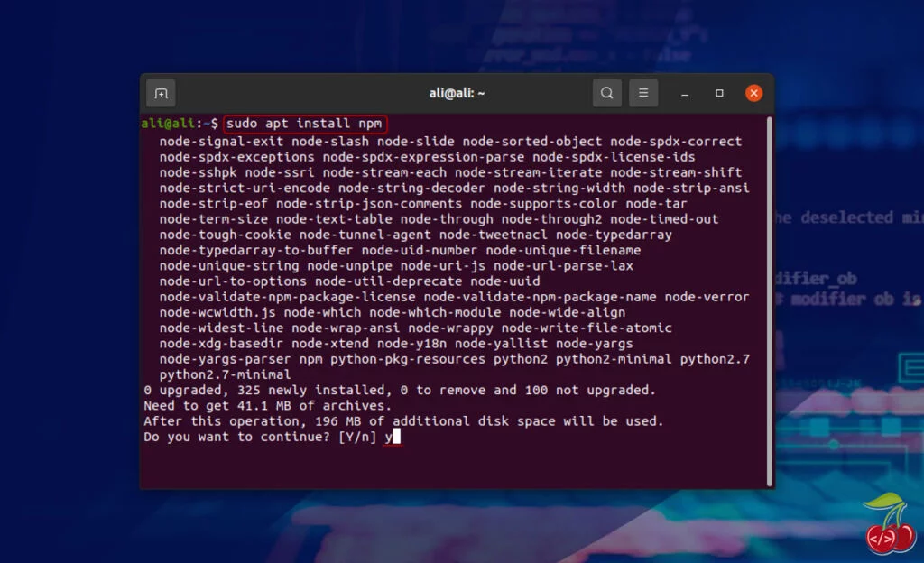Open a new terminal tab
Screen dimensions: 924x563
pos(161,94)
